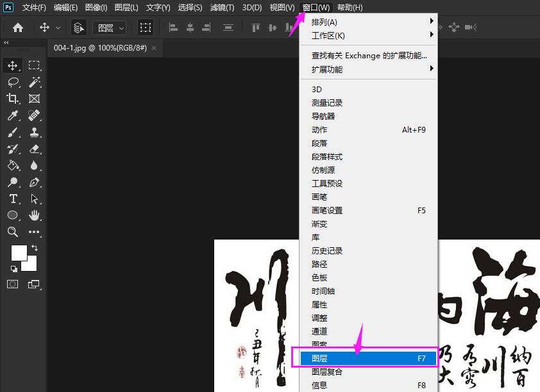Select the Eraser tool
The width and height of the screenshot is (540, 392).
pos(34,149)
